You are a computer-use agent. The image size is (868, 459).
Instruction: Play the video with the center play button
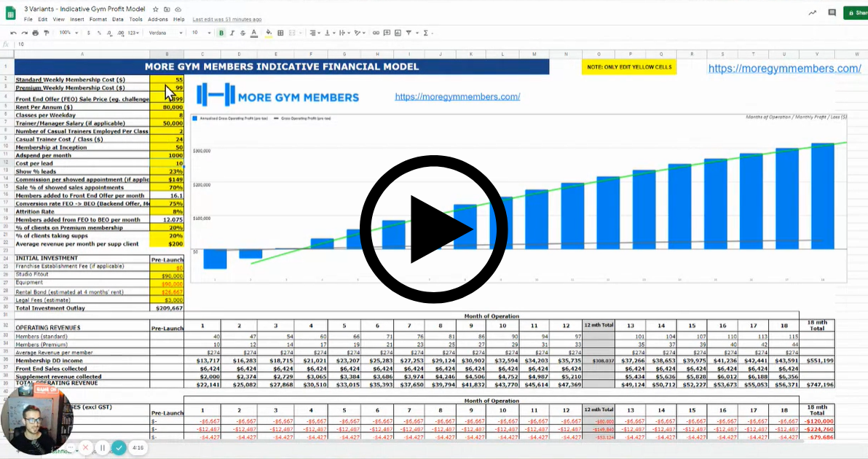click(x=434, y=229)
